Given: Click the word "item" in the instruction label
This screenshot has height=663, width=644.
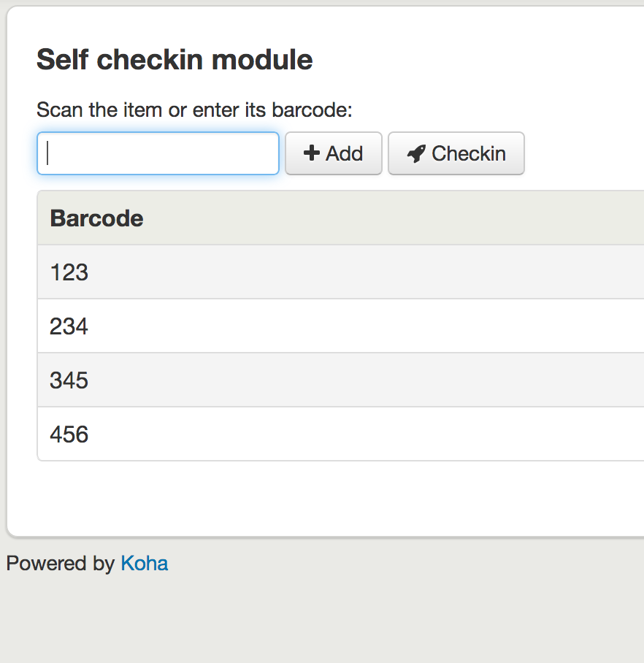Looking at the screenshot, I should click(138, 110).
